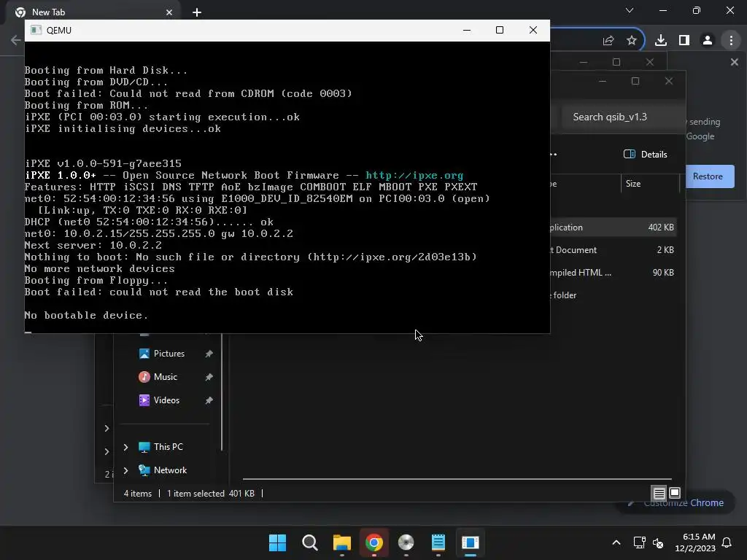
Task: Unpin Pictures from Quick access
Action: [209, 354]
